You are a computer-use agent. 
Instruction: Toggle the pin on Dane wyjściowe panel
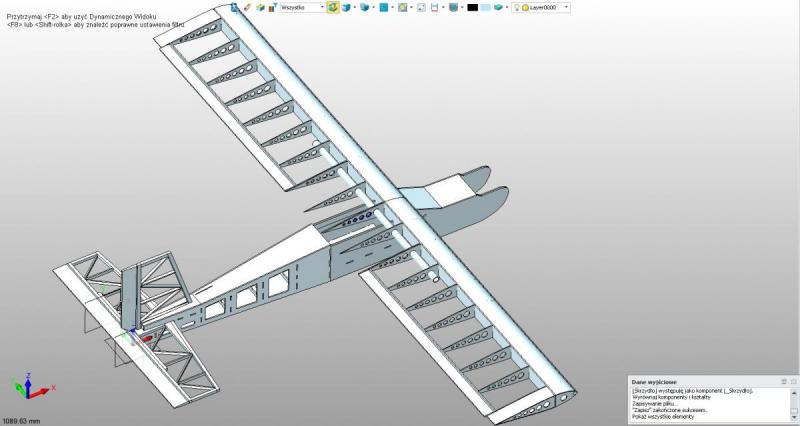click(x=783, y=382)
